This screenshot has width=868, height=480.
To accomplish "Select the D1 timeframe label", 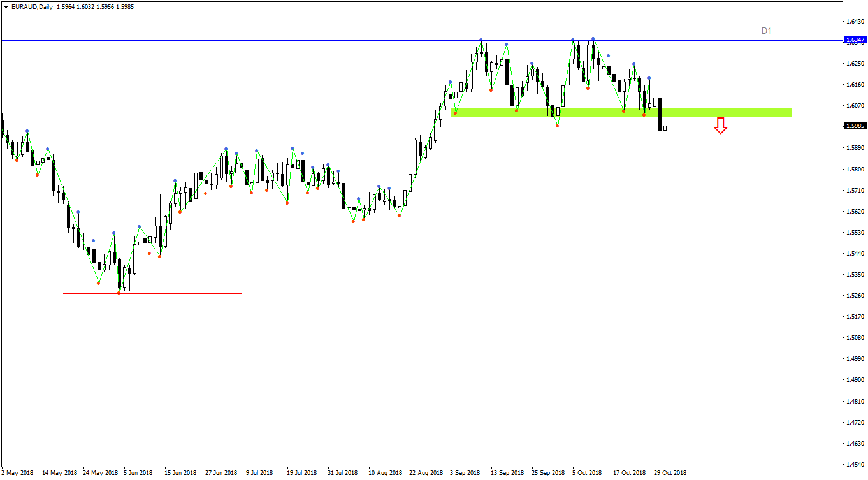I will click(766, 31).
